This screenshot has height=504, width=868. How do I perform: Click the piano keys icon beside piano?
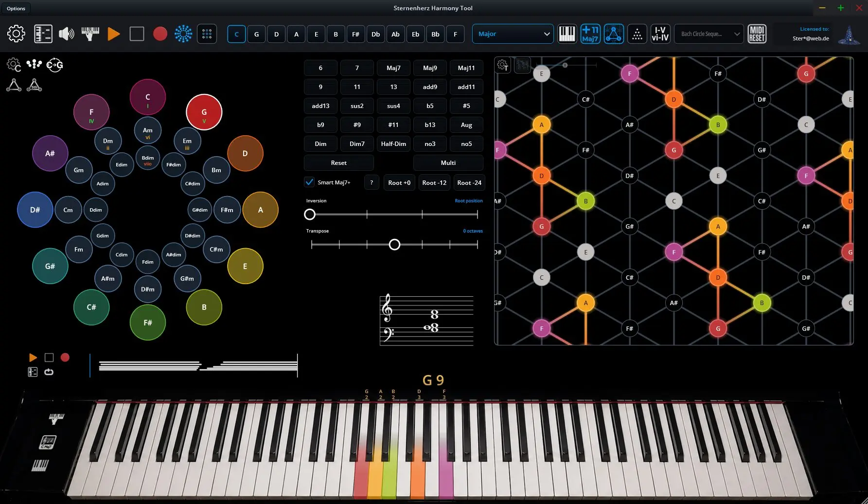tap(40, 466)
